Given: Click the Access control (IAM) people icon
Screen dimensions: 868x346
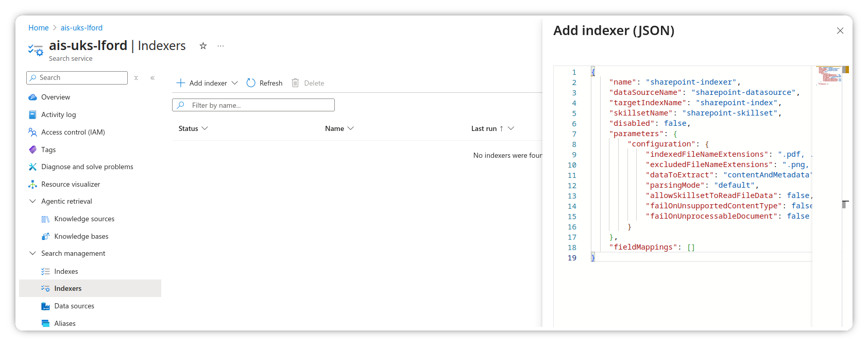Looking at the screenshot, I should tap(32, 132).
